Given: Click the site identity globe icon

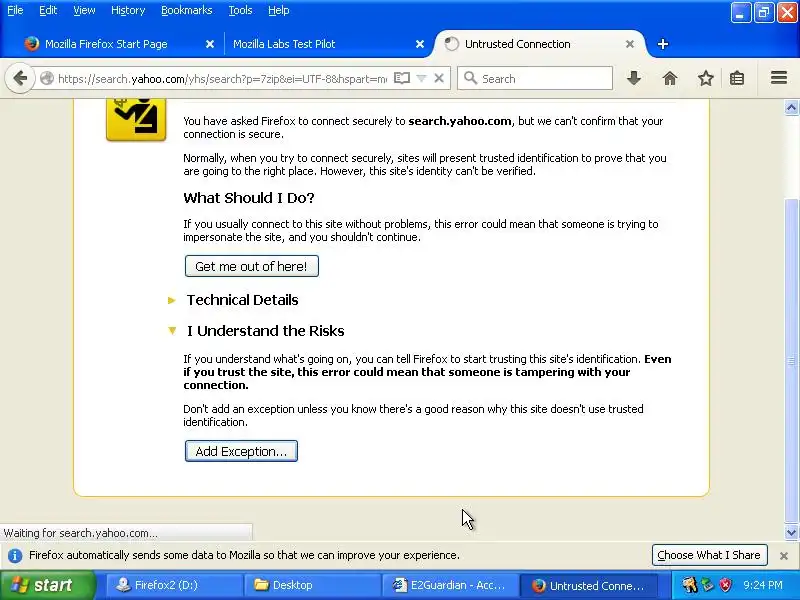Looking at the screenshot, I should click(47, 79).
